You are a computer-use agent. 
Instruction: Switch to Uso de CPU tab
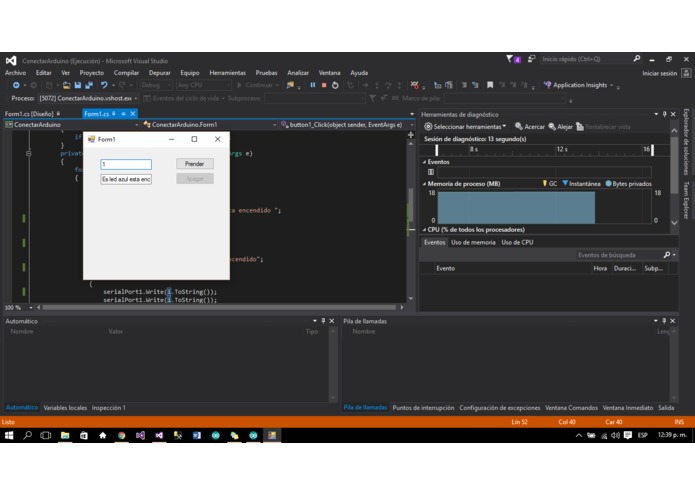(x=517, y=242)
